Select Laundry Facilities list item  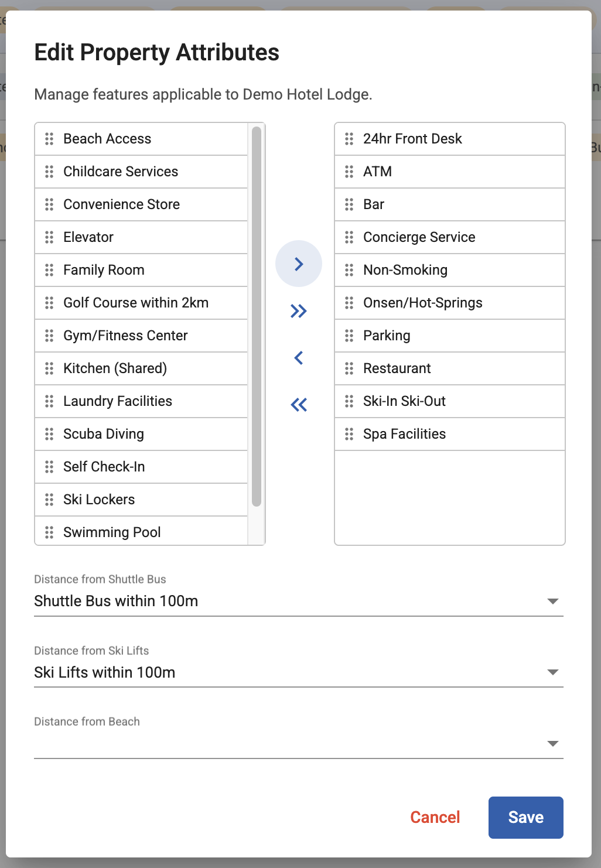(x=118, y=401)
